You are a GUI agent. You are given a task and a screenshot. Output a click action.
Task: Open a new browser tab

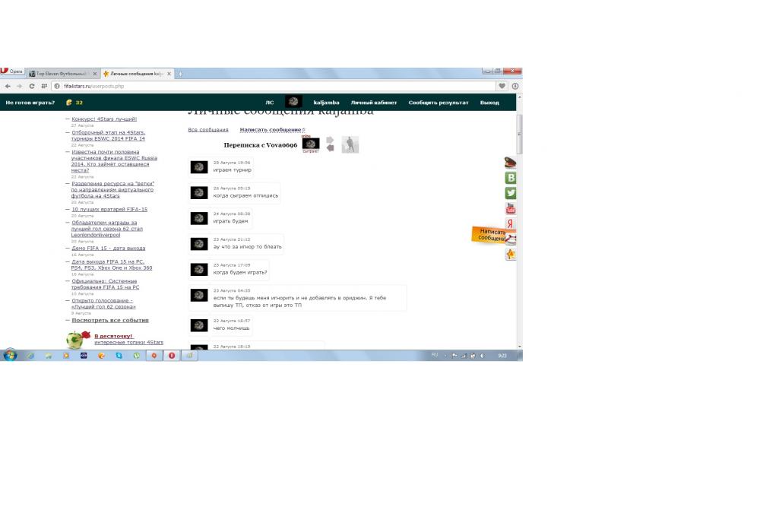pos(180,74)
